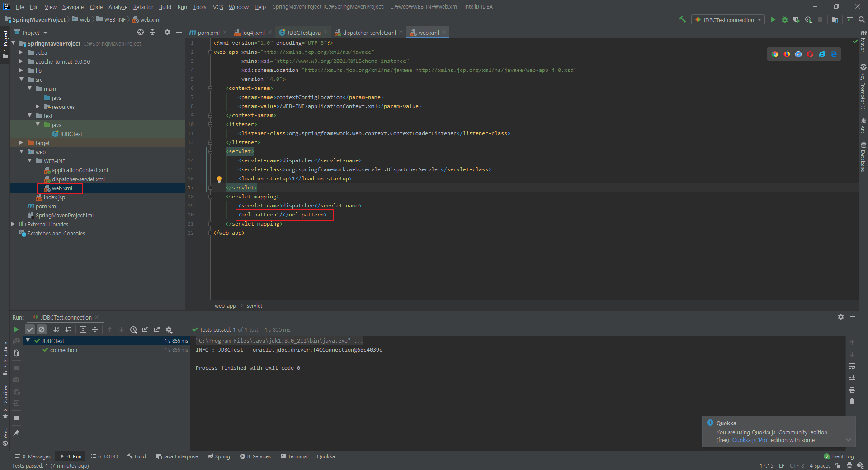Rerun the test using Run panel play icon
The height and width of the screenshot is (470, 868).
point(16,329)
